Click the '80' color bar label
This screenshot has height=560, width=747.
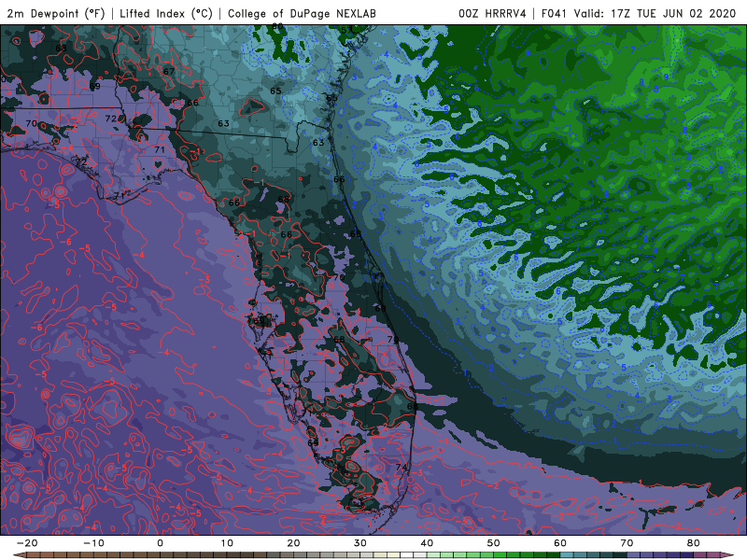[694, 543]
